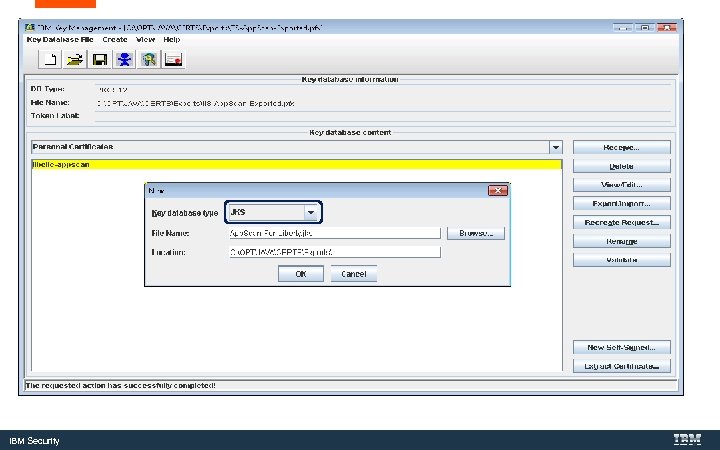Click the New Self-Signed button
The height and width of the screenshot is (450, 720).
(621, 347)
